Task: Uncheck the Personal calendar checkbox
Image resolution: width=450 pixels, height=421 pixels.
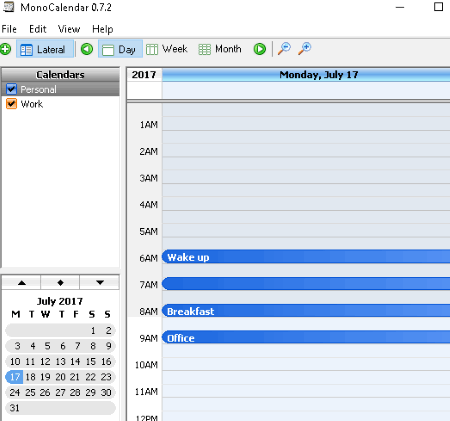Action: click(11, 89)
